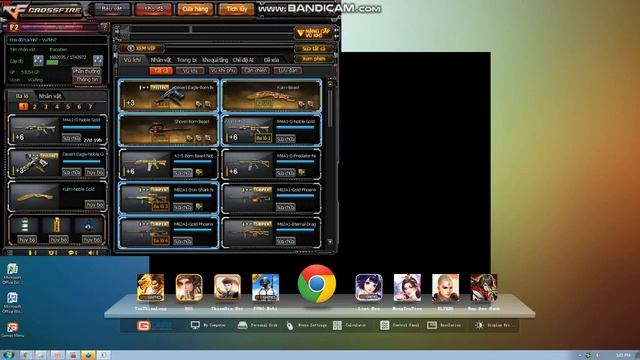Switch to the Kho quà tặng tab

(x=215, y=60)
